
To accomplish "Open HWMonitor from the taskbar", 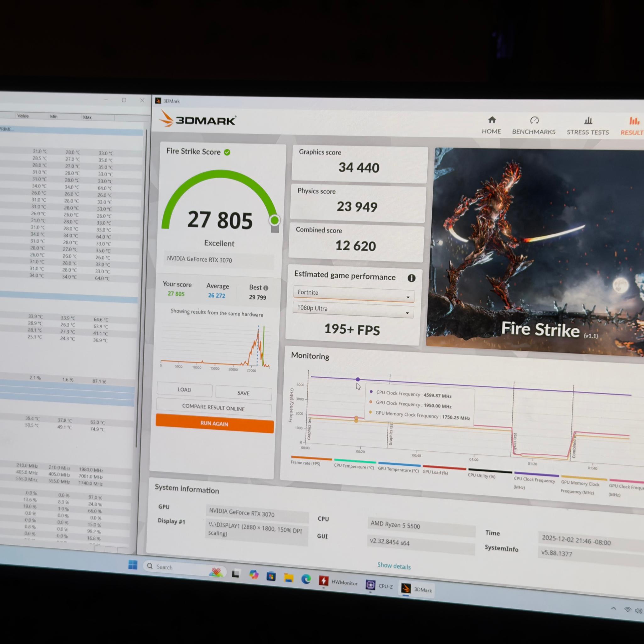I will pyautogui.click(x=338, y=582).
